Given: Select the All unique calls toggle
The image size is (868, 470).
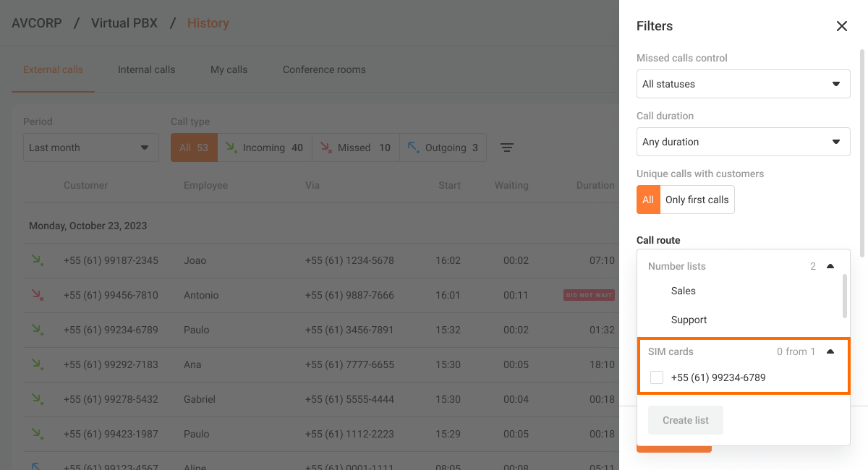Looking at the screenshot, I should pos(648,200).
